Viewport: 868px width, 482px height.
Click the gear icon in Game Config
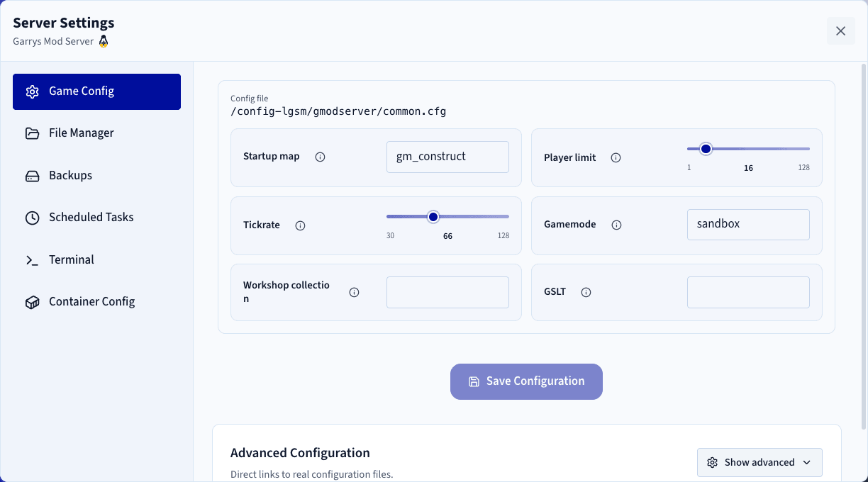click(x=32, y=91)
